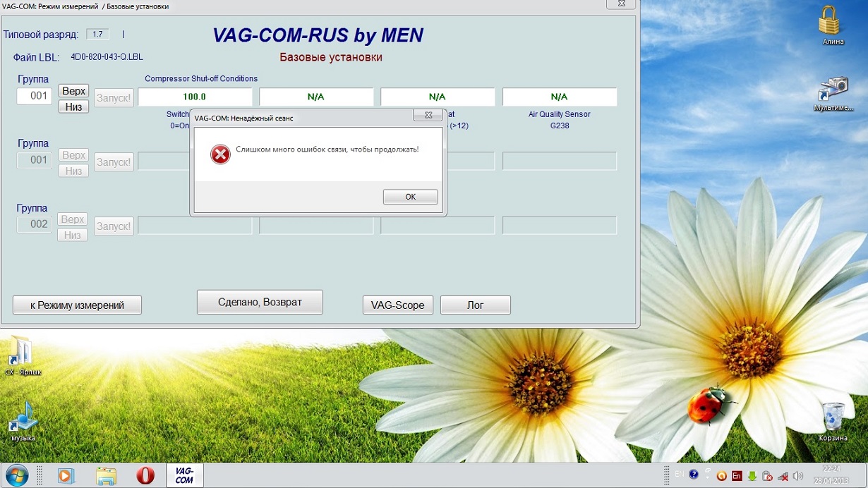Go back via к Режиму измерений button
Image resolution: width=868 pixels, height=488 pixels.
[x=77, y=305]
